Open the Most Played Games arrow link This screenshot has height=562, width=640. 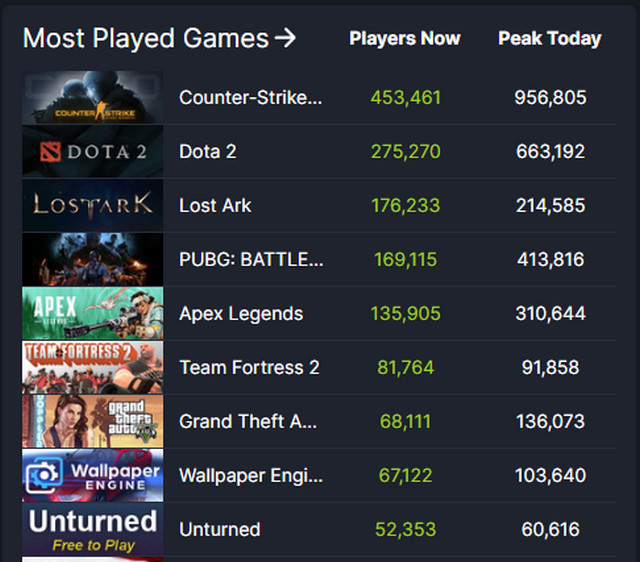[285, 38]
